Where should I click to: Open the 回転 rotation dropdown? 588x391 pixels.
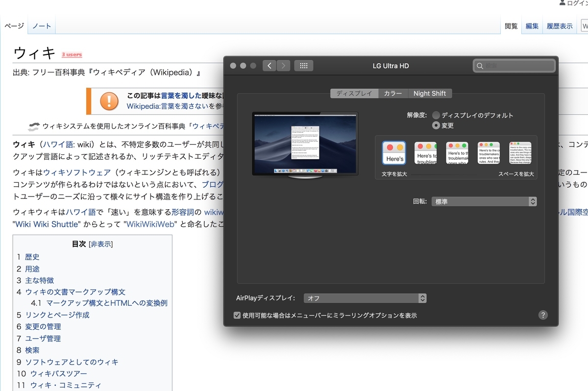484,201
